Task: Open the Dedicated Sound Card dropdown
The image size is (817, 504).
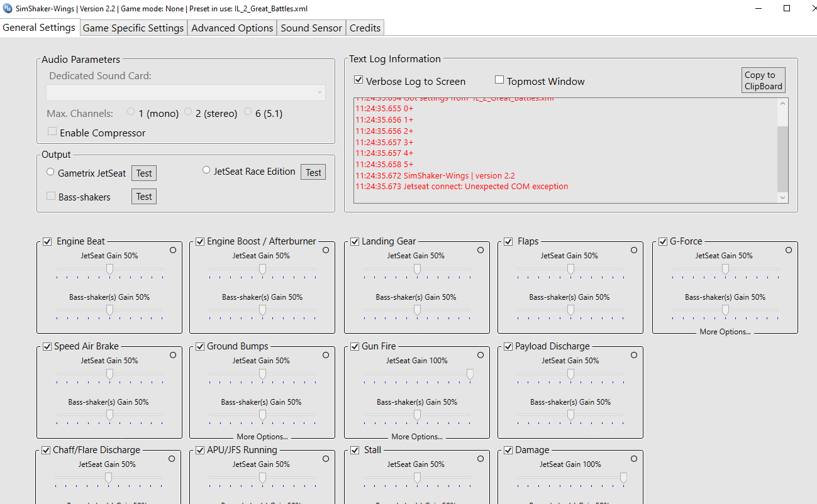Action: point(186,92)
